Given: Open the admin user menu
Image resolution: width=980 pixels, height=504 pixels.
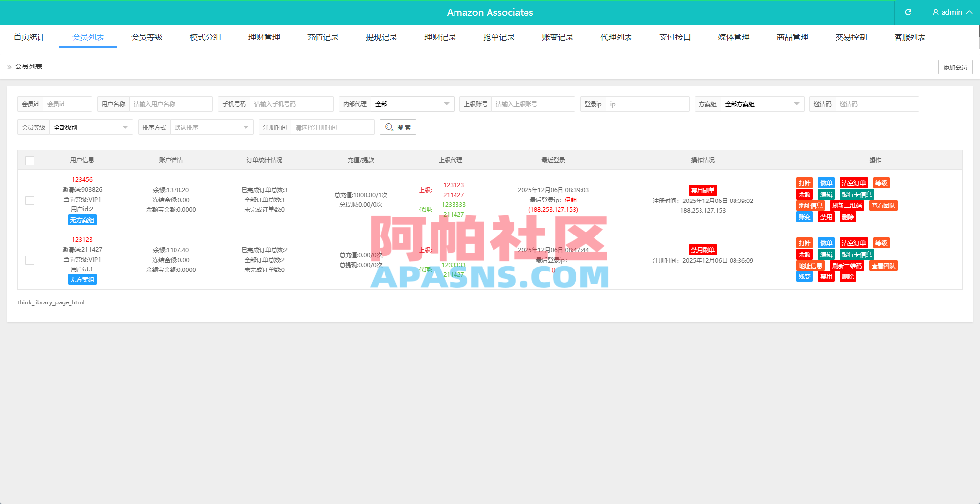Looking at the screenshot, I should click(x=952, y=12).
